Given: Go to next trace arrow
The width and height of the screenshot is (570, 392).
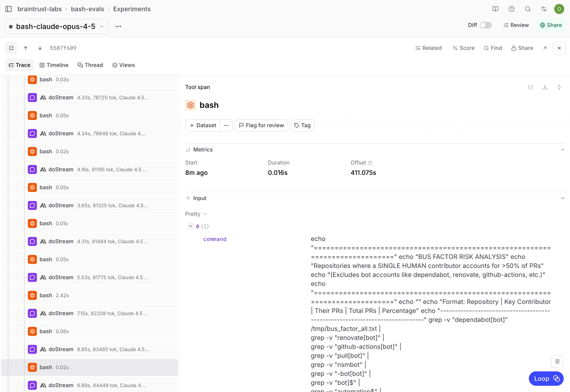Looking at the screenshot, I should [x=40, y=48].
